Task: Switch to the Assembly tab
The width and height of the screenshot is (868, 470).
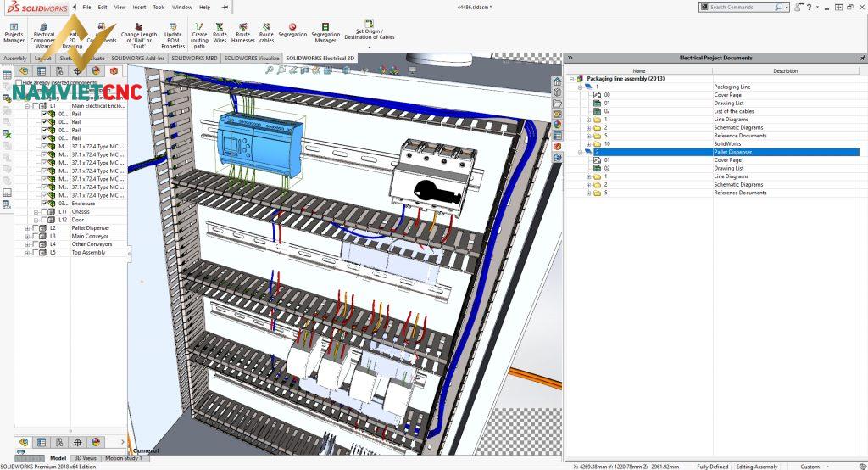Action: pyautogui.click(x=15, y=59)
